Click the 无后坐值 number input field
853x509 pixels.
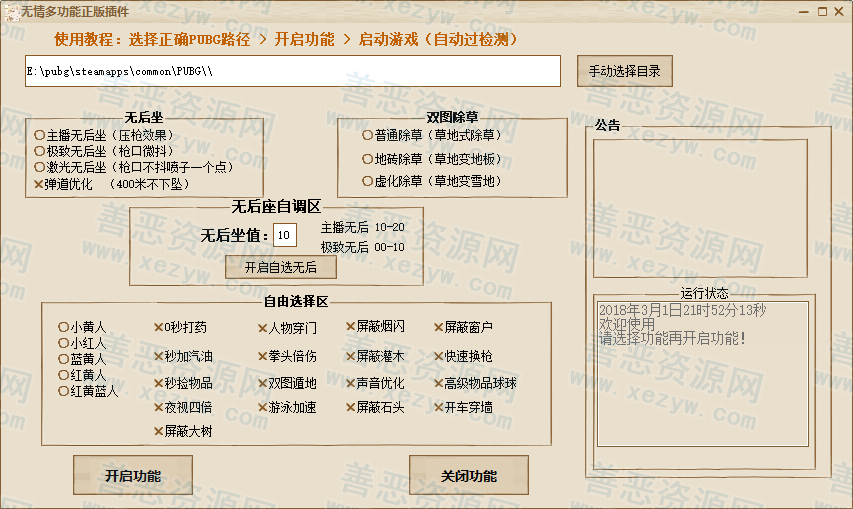[x=285, y=235]
